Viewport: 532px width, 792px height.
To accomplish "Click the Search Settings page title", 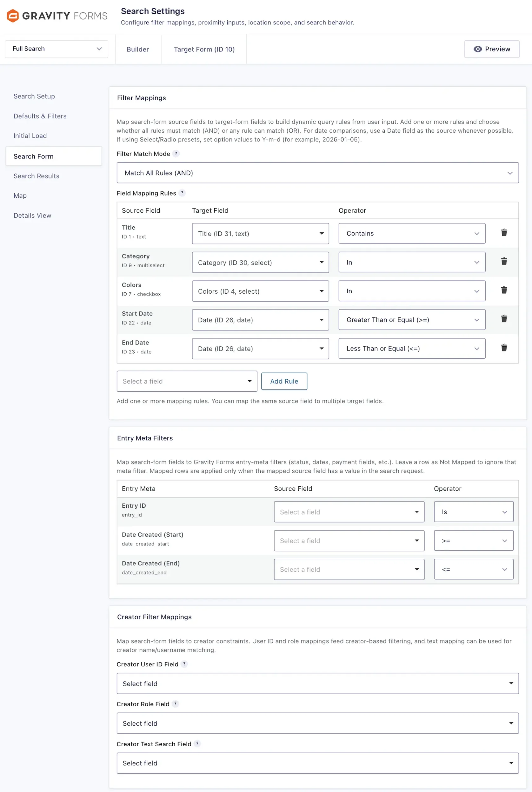I will coord(153,11).
